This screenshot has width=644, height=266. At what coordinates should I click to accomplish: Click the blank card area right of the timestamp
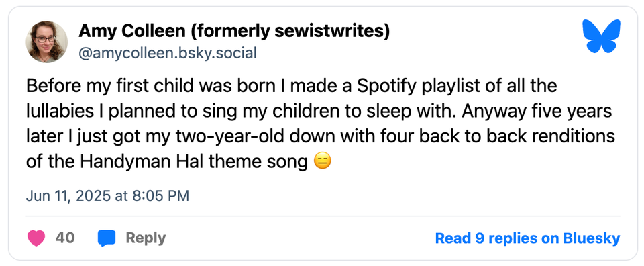pos(405,195)
